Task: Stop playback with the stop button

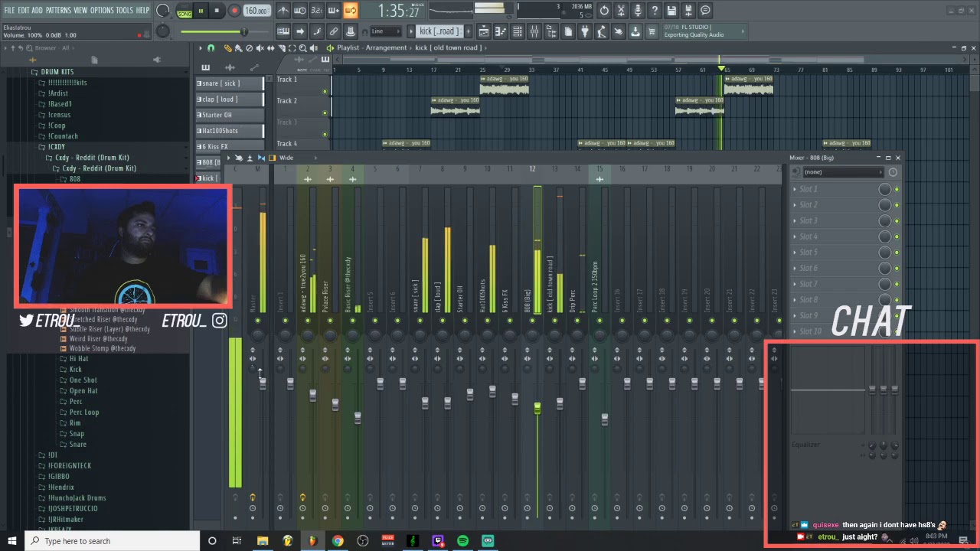Action: [x=217, y=11]
